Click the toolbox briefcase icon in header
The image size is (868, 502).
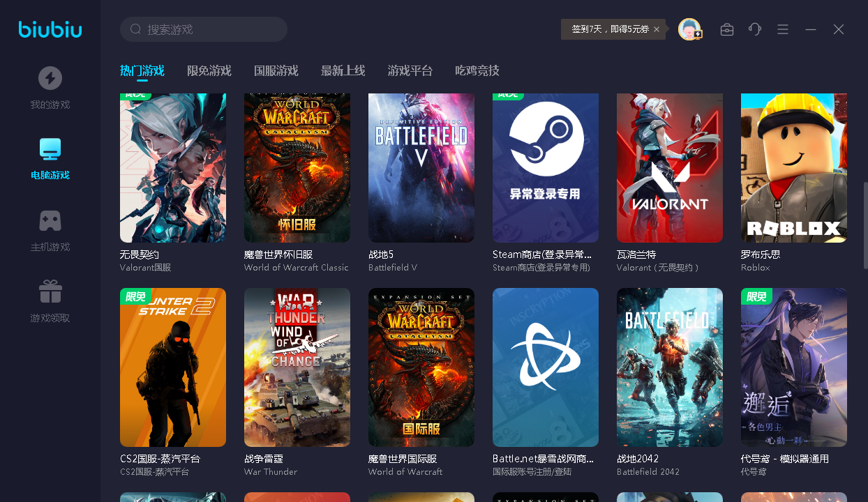727,29
